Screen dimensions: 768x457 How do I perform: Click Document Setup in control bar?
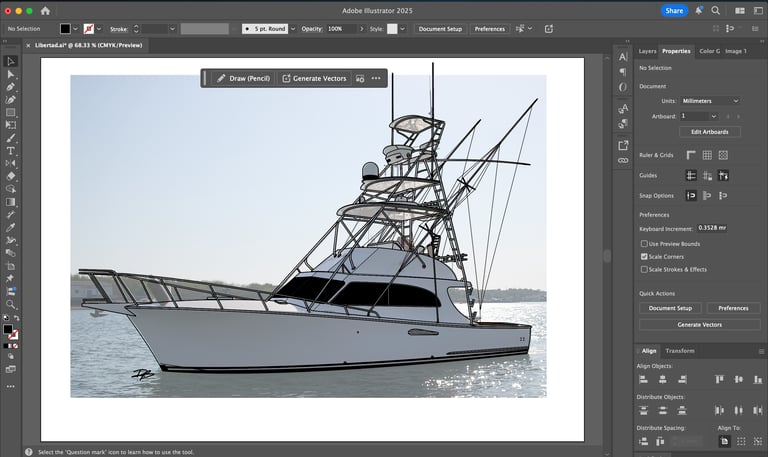pos(440,29)
